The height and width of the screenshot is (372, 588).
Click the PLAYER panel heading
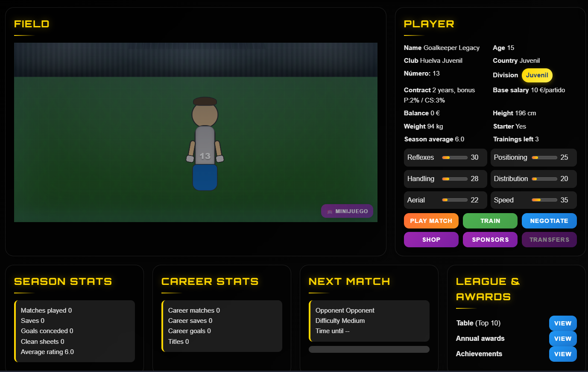point(429,24)
